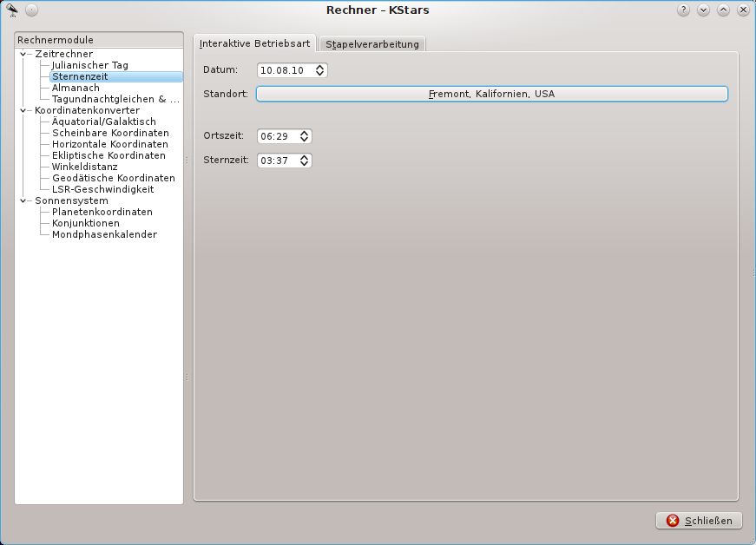Decrease the Ortszeit value with down arrow
The height and width of the screenshot is (545, 756).
pyautogui.click(x=304, y=139)
